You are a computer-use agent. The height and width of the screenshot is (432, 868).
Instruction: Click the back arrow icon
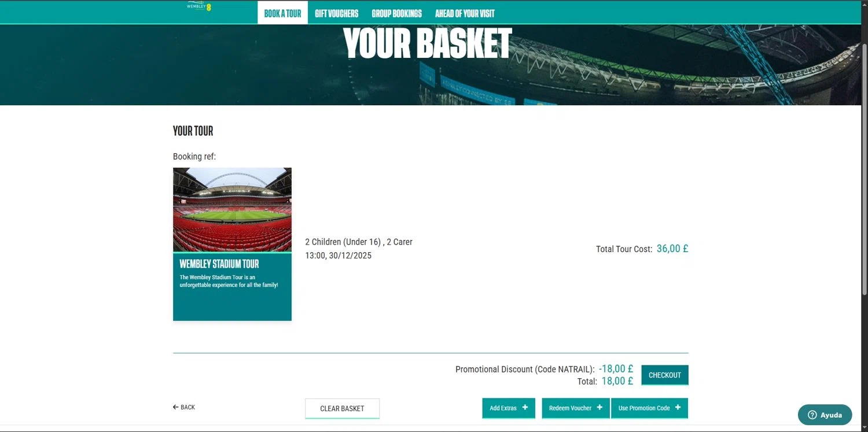tap(175, 407)
